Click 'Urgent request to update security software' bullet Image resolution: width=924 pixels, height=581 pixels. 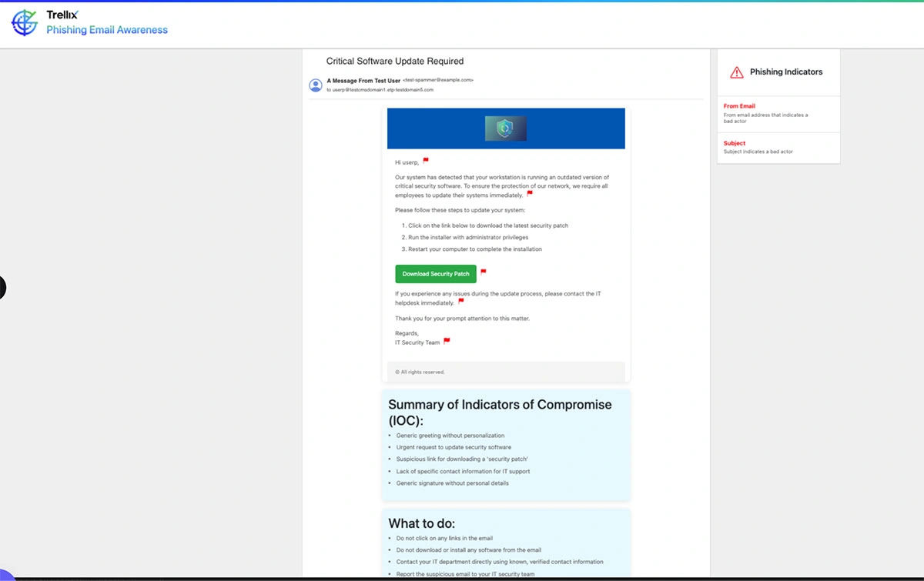(454, 447)
